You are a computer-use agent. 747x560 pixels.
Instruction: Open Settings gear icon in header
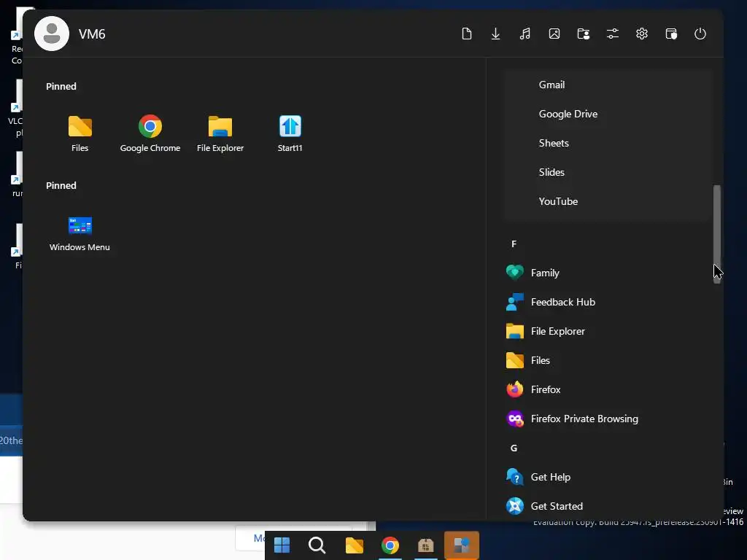pyautogui.click(x=642, y=34)
